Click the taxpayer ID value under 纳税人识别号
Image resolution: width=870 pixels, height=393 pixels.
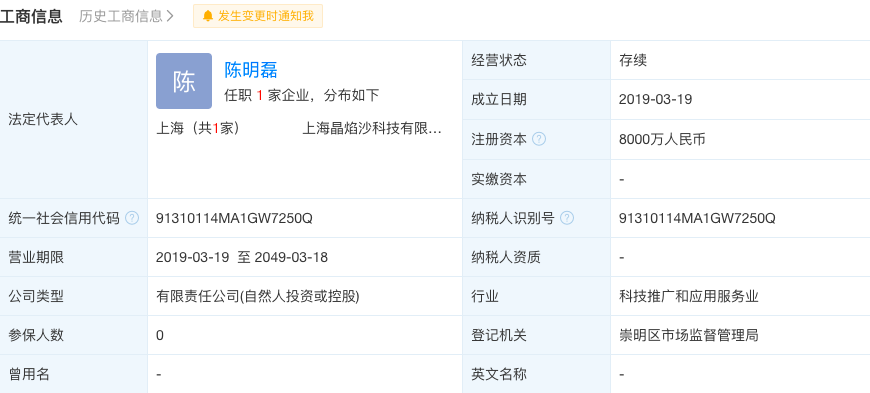(x=697, y=218)
